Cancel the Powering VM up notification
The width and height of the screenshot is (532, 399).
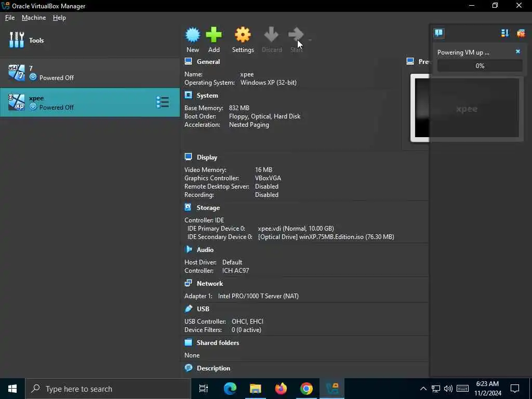tap(518, 51)
